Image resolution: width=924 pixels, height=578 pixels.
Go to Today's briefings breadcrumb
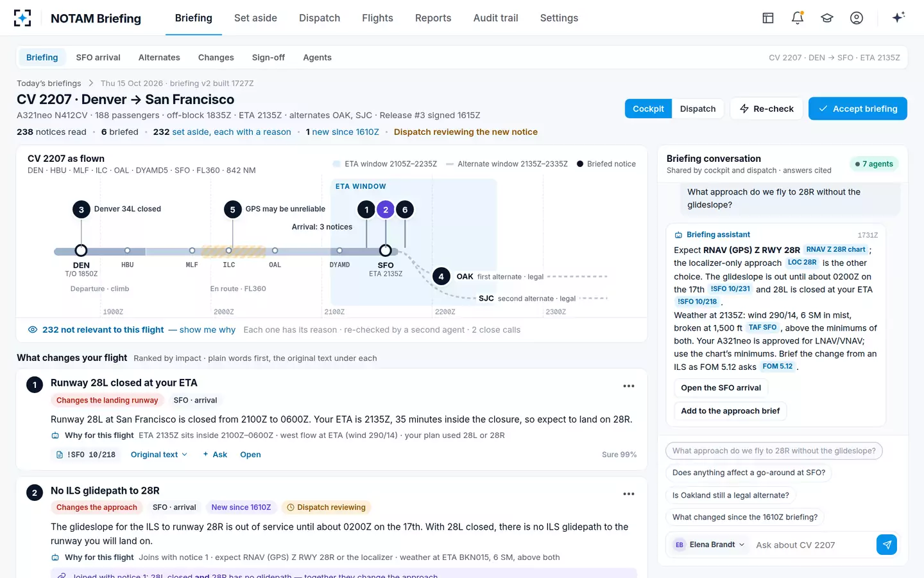49,83
